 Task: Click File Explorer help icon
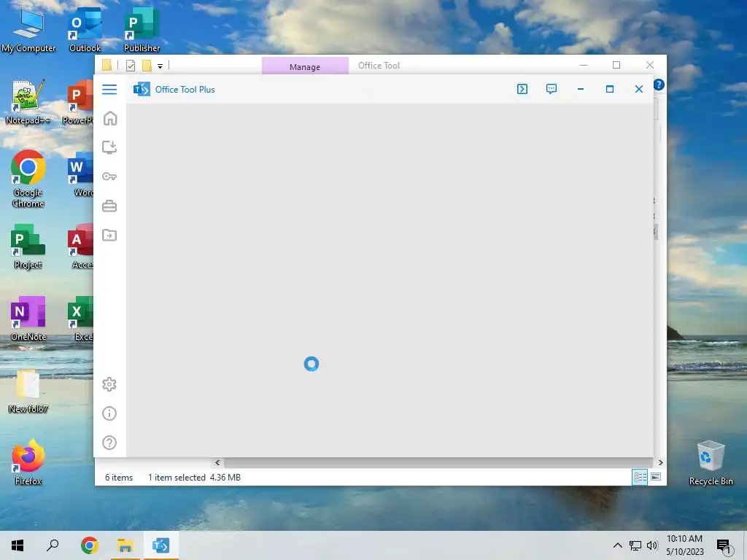click(659, 85)
